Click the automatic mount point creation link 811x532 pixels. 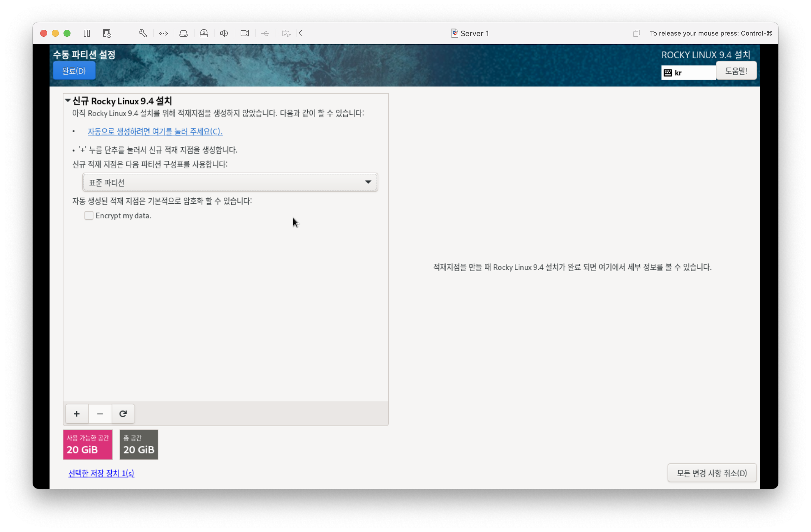tap(155, 132)
